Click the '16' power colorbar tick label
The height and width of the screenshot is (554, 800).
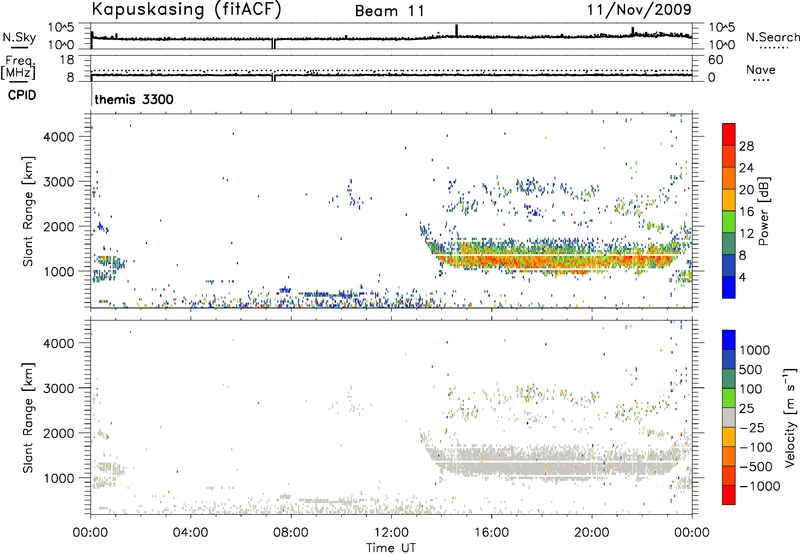coord(746,212)
